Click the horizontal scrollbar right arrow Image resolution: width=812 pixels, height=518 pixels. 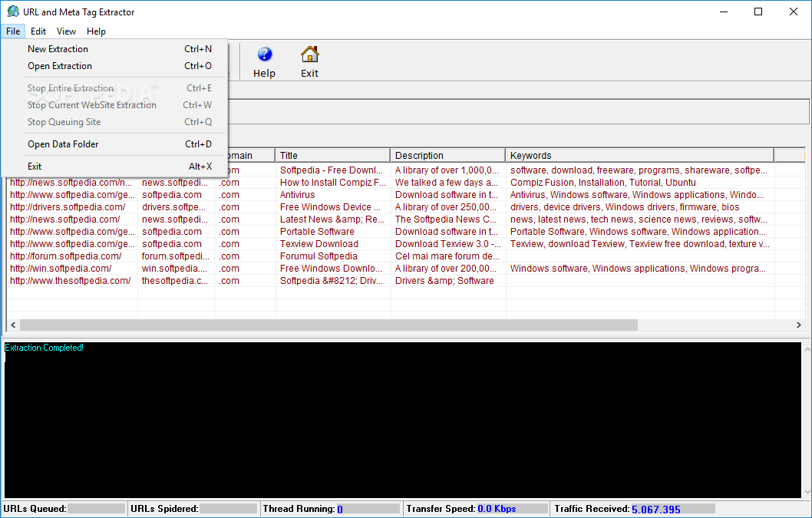coord(798,325)
